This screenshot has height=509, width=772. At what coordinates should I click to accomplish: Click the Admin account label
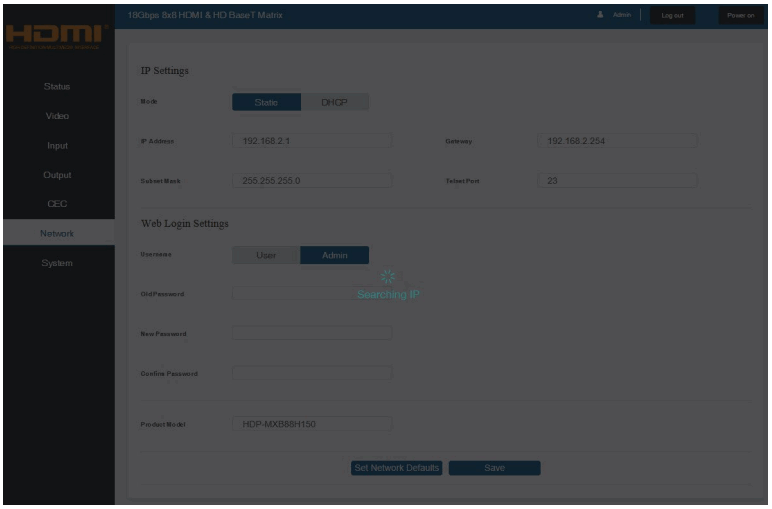622,15
